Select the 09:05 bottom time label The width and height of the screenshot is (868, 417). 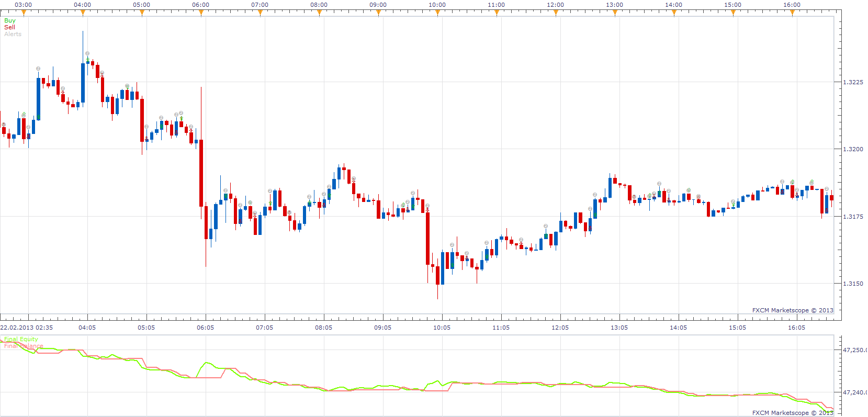[x=383, y=328]
